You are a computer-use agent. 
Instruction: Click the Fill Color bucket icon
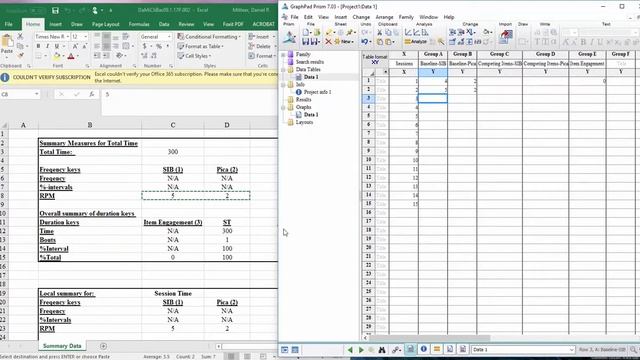pos(57,56)
